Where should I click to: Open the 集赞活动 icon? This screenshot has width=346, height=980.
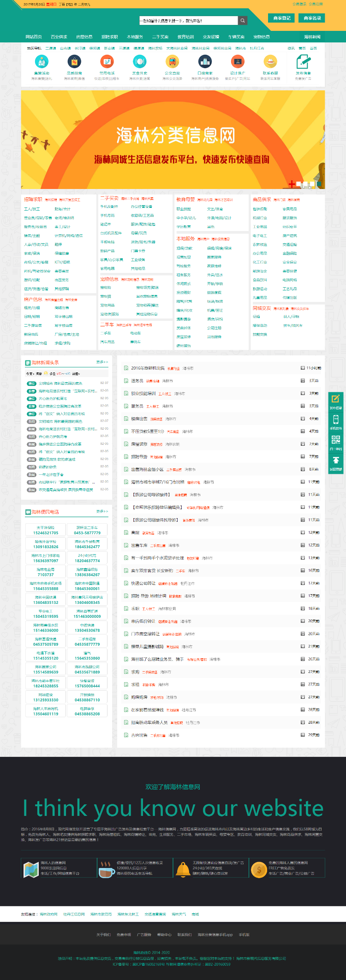[x=42, y=61]
